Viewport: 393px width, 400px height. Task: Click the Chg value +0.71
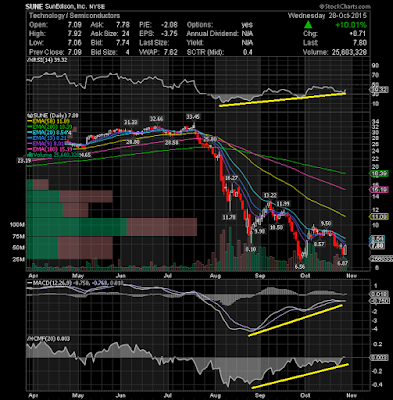357,34
